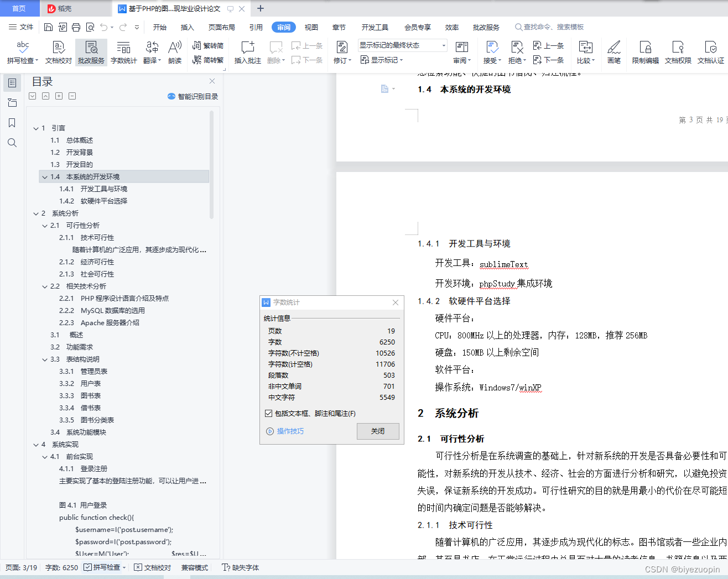Click 拒绝 to reject the change

pyautogui.click(x=517, y=53)
